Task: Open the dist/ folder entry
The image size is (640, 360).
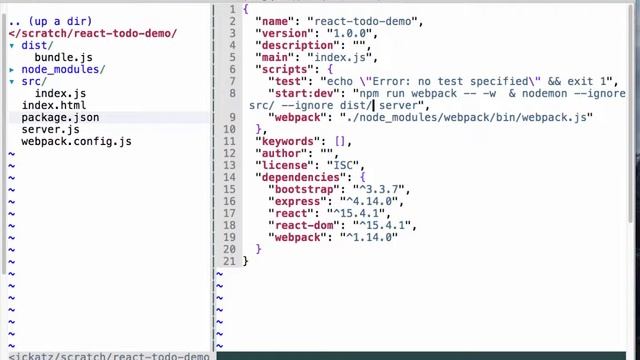Action: coord(37,45)
